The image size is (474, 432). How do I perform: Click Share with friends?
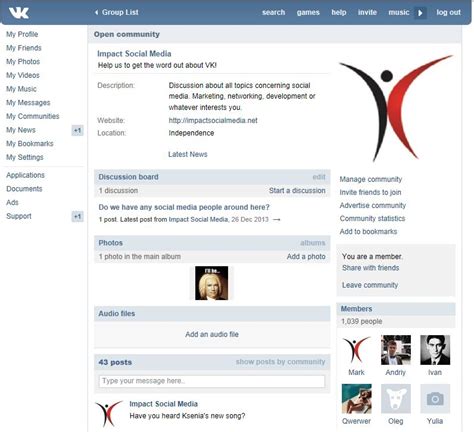pos(370,268)
